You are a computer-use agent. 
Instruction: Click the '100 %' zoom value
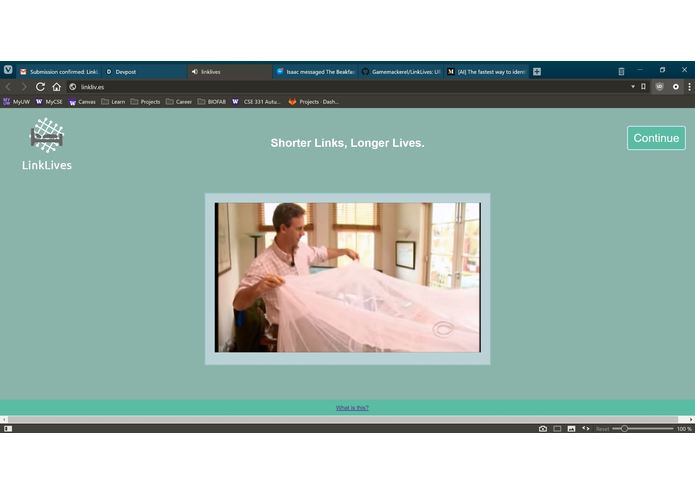(x=684, y=429)
